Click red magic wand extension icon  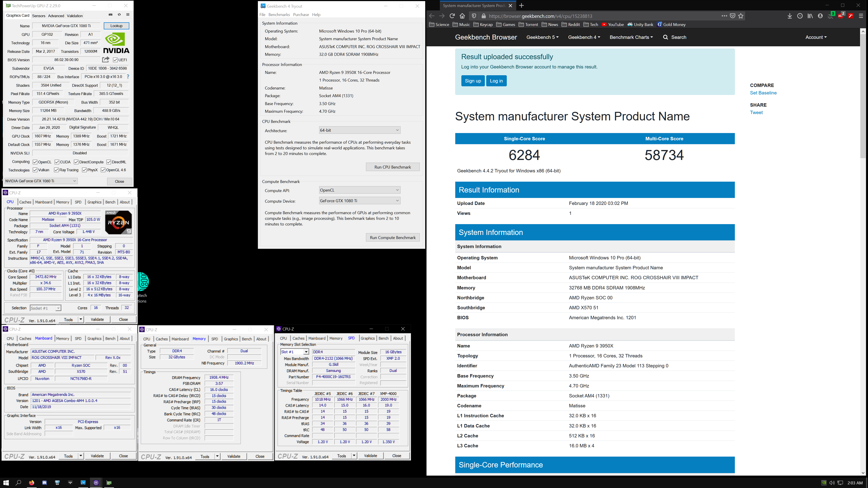click(x=851, y=16)
